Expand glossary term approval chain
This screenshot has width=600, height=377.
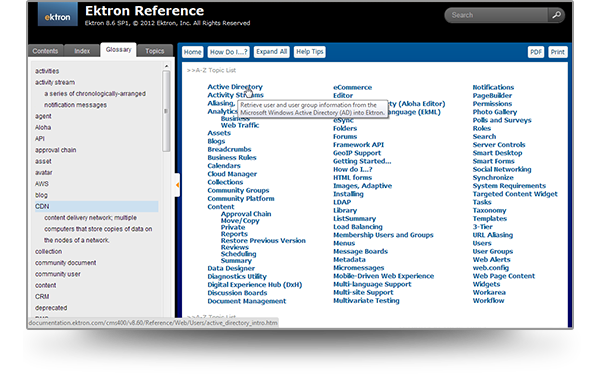click(55, 150)
